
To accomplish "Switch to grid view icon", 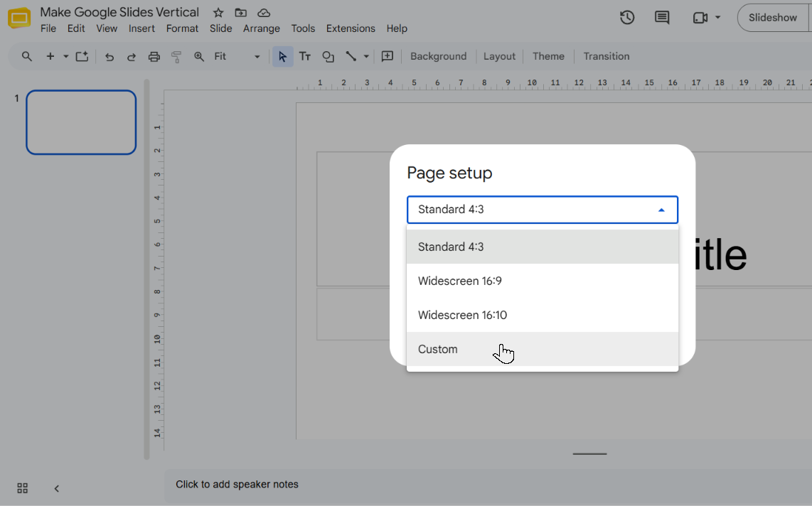I will coord(22,488).
